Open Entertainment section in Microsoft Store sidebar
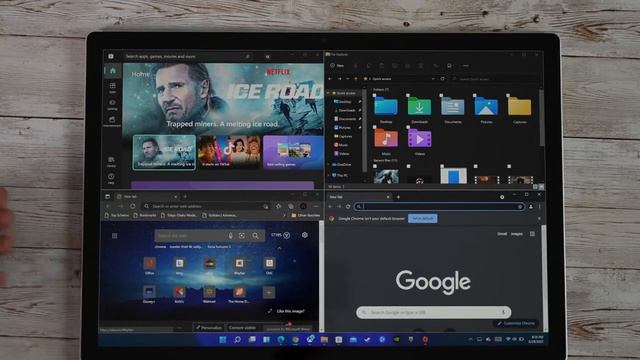The image size is (640, 360). tap(112, 121)
